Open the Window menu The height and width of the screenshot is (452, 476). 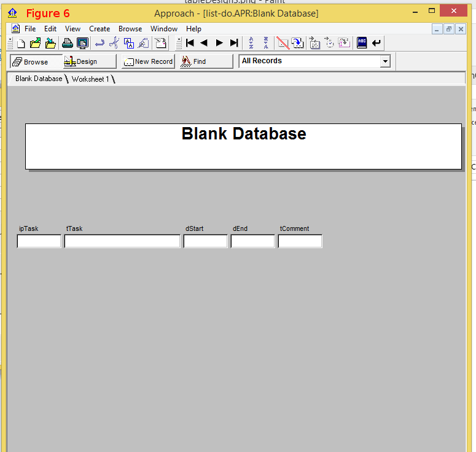(x=164, y=29)
